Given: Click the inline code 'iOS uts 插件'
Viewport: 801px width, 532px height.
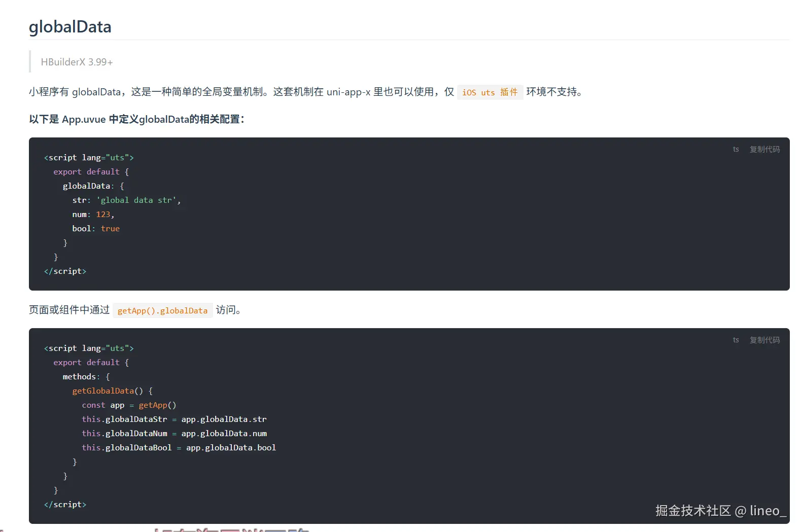Looking at the screenshot, I should (490, 92).
